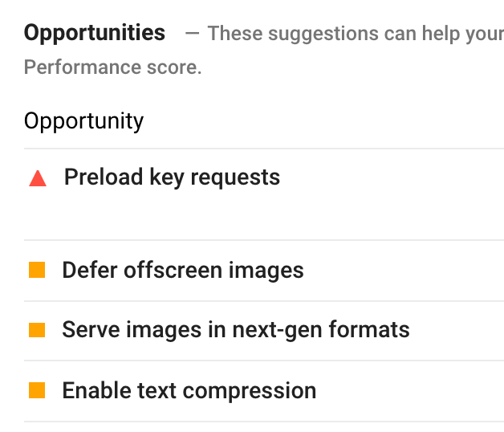
Task: Expand the Enable text compression audit
Action: pyautogui.click(x=189, y=391)
